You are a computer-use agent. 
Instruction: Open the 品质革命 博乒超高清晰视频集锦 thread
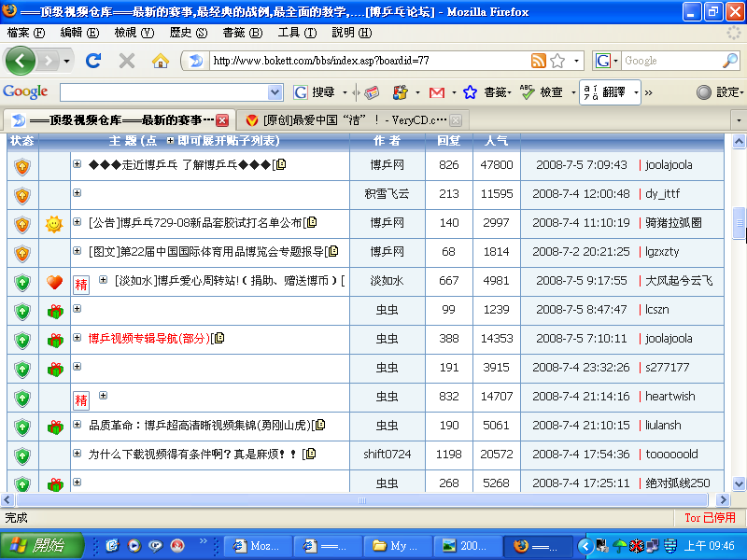click(x=200, y=426)
